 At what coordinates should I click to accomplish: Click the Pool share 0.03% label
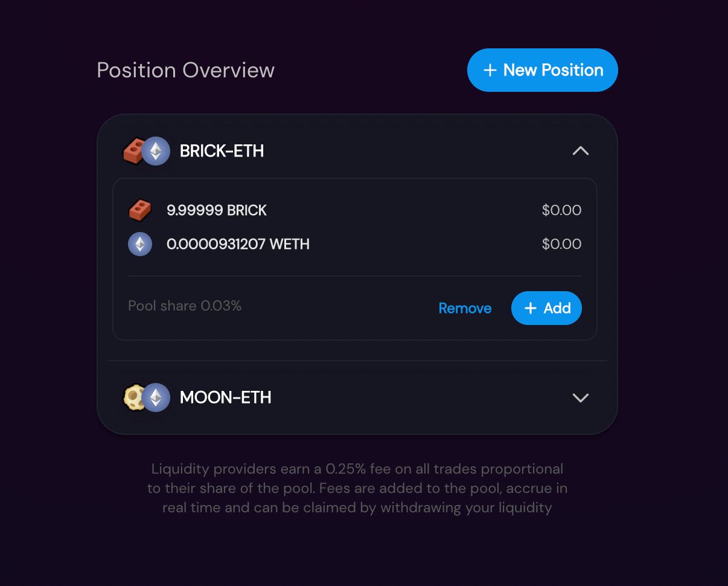pos(185,306)
